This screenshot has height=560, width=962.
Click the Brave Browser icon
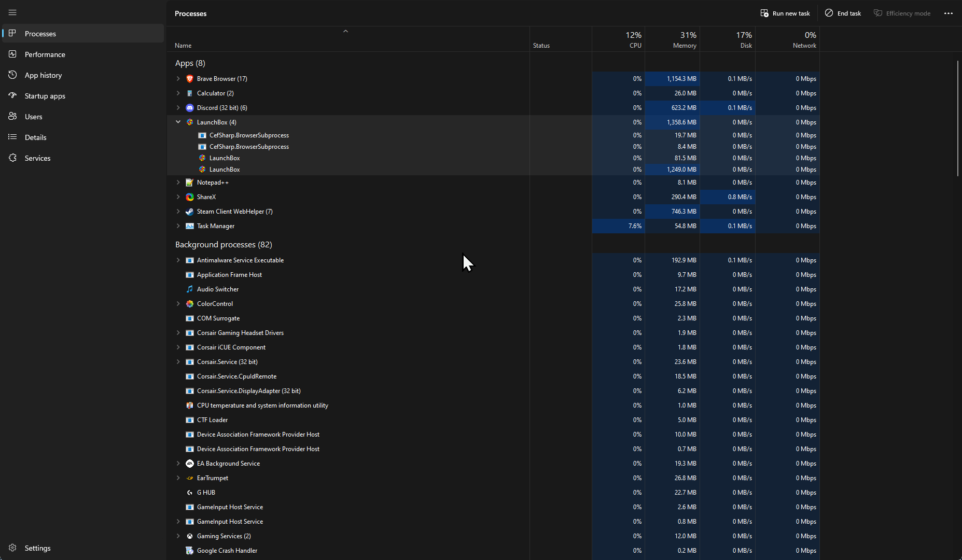pyautogui.click(x=190, y=79)
